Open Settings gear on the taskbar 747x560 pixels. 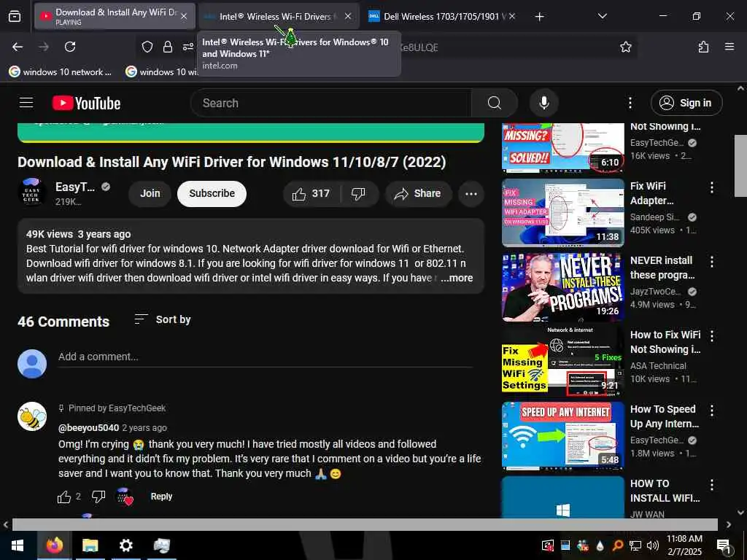pos(125,545)
